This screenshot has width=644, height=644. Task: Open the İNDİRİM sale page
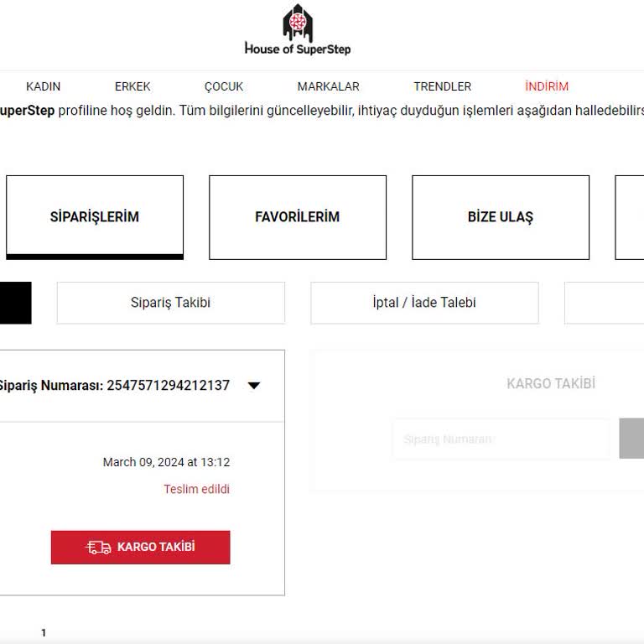[x=547, y=86]
